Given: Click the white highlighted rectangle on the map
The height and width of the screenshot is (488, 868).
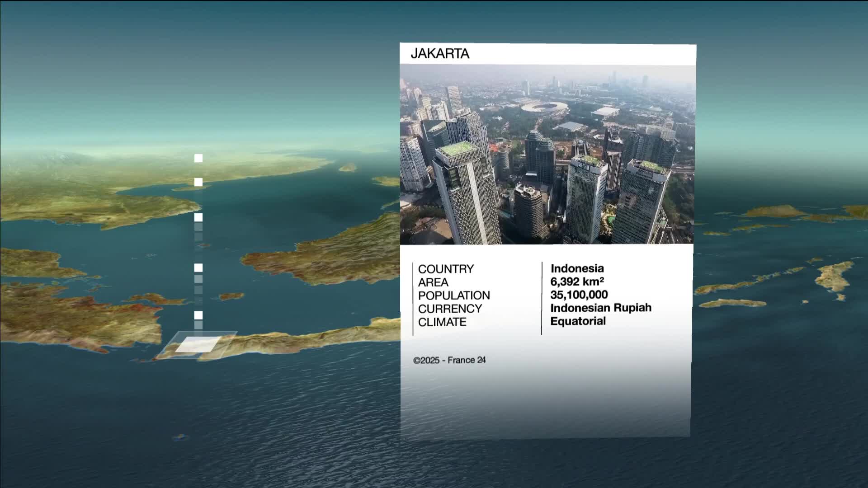Looking at the screenshot, I should click(x=198, y=344).
